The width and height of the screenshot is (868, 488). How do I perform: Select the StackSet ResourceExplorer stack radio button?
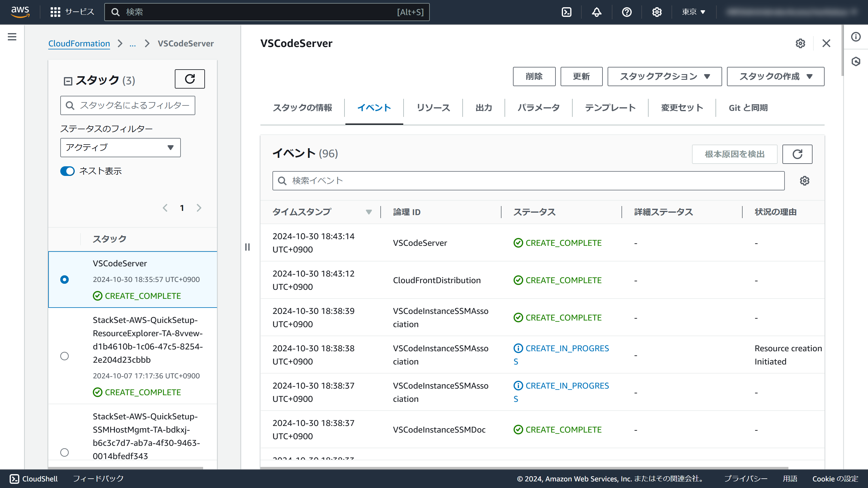(x=64, y=356)
